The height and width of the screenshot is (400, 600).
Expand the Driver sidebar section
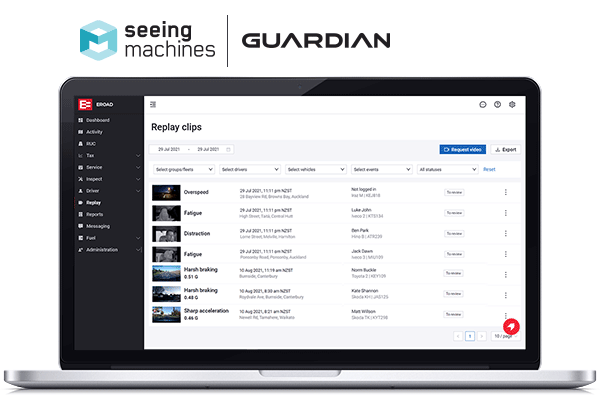point(138,191)
